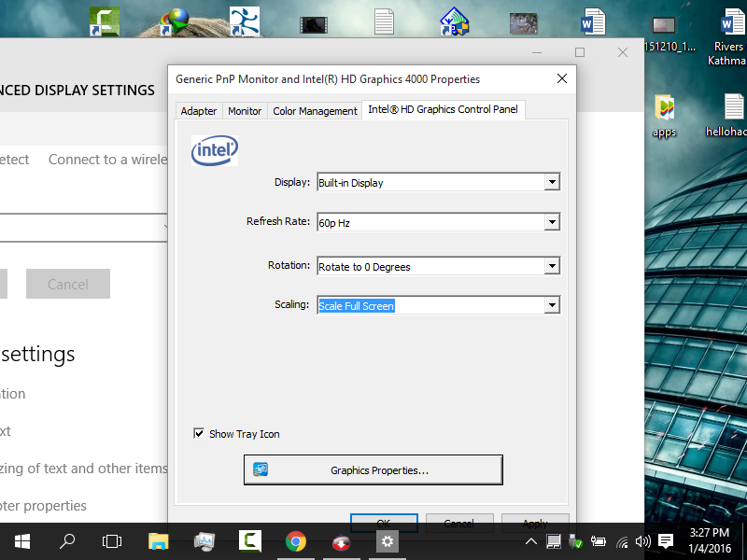Expand hidden icons chevron in system tray
This screenshot has height=560, width=747.
pyautogui.click(x=530, y=539)
